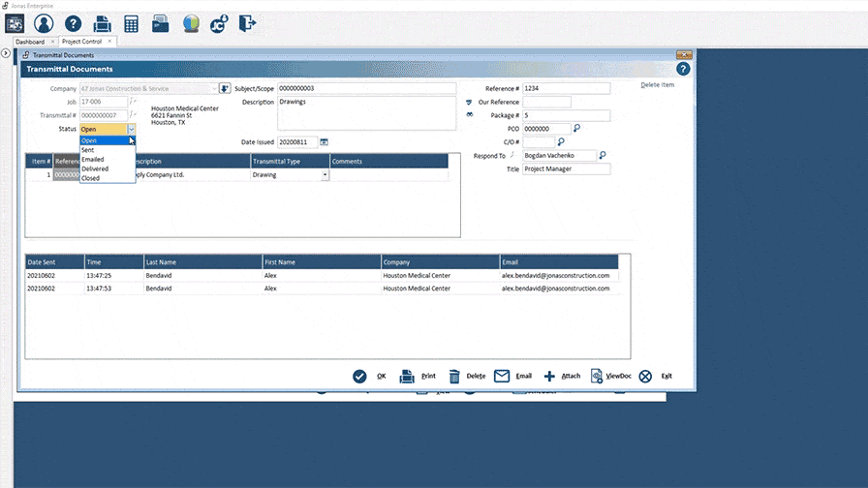The image size is (868, 488).
Task: Open the document folder icon in toolbar
Action: click(161, 24)
